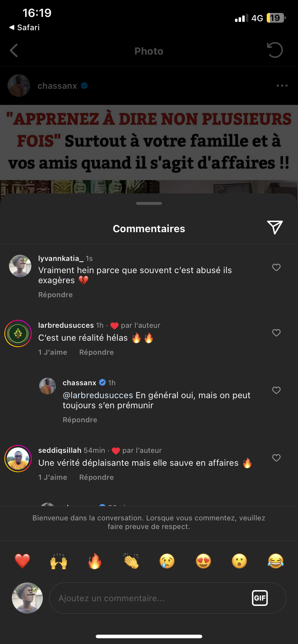Like chassanx's reply with heart icon
Image resolution: width=298 pixels, height=644 pixels.
[x=276, y=390]
